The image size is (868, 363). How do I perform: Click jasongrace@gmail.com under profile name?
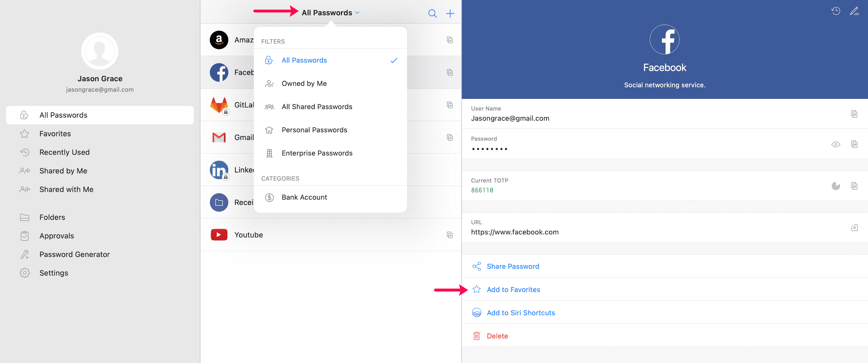coord(100,90)
